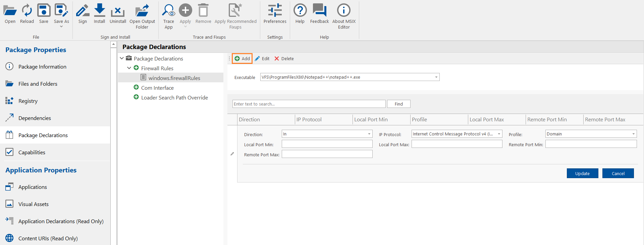Go to Registry in Package Properties
Screen dimensions: 644x245
tap(28, 101)
